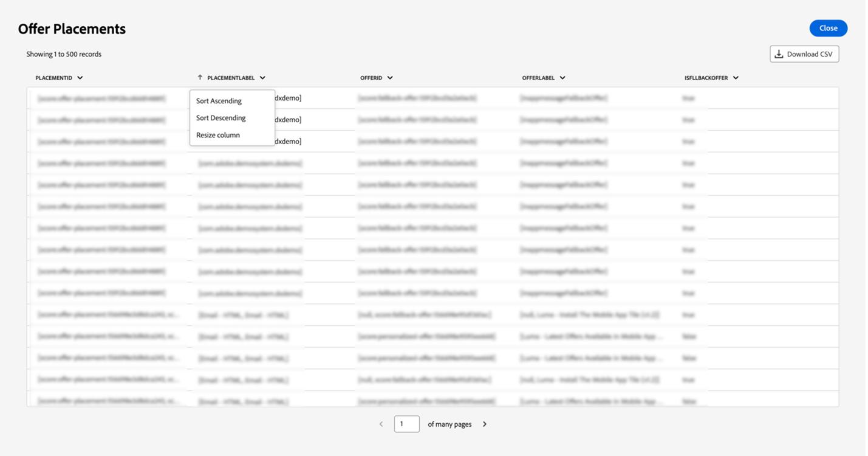
Task: Click the download icon on the Download CSV button
Action: [x=779, y=54]
